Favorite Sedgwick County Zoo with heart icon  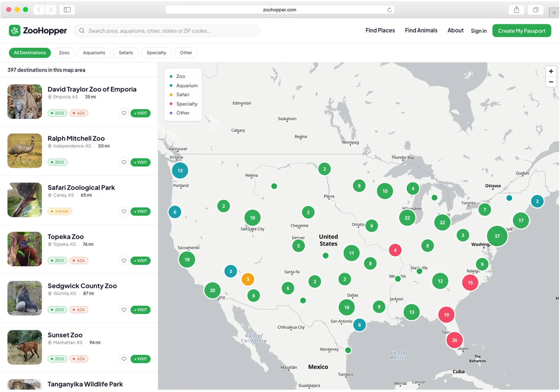[124, 310]
